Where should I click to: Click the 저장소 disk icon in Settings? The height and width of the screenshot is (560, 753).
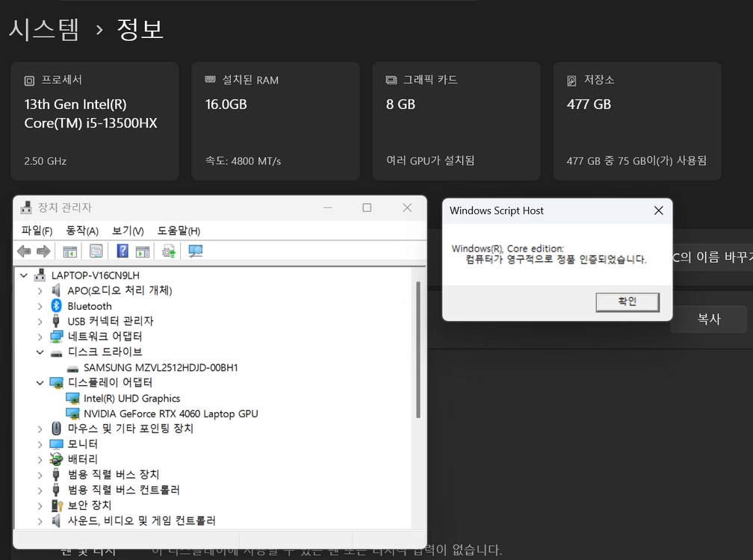point(571,81)
